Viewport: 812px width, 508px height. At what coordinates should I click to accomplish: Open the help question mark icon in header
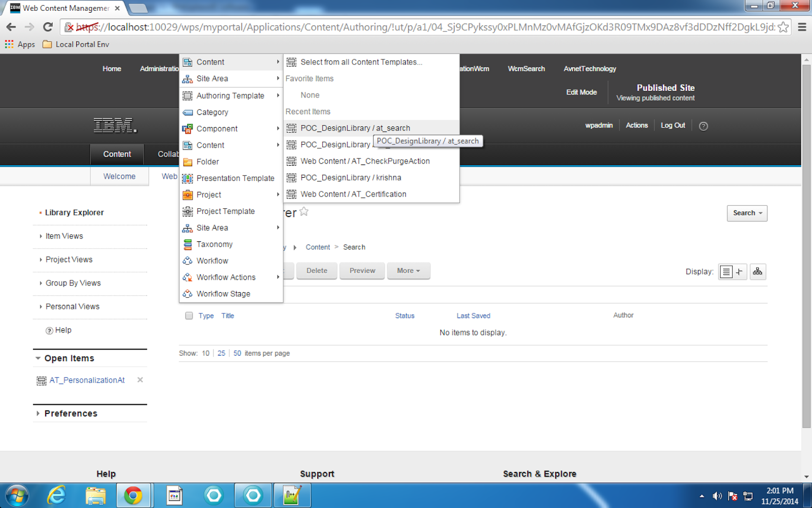(703, 126)
